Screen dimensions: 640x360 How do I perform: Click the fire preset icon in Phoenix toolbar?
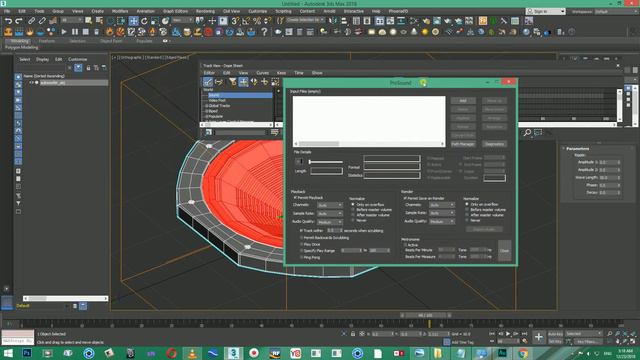[x=109, y=31]
